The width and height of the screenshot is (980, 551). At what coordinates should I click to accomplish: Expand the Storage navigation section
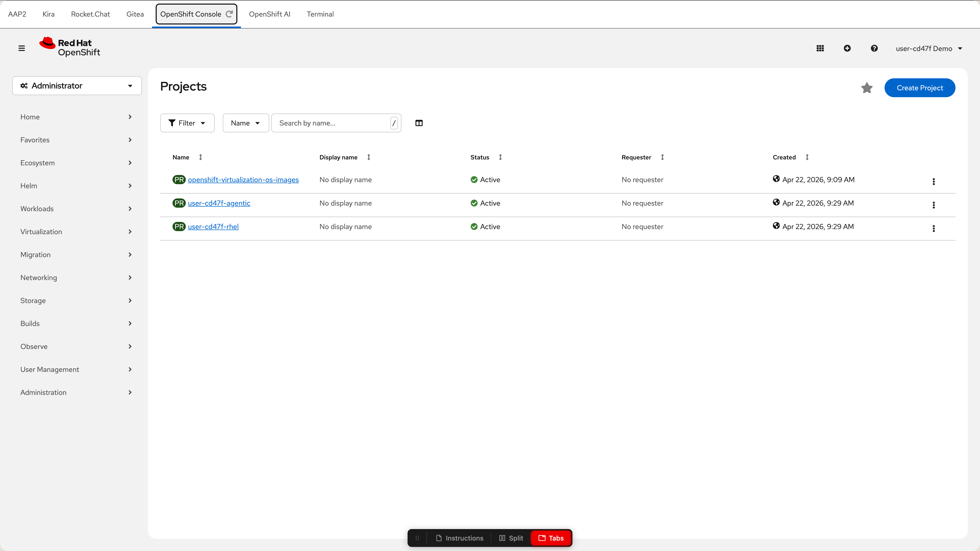click(76, 300)
